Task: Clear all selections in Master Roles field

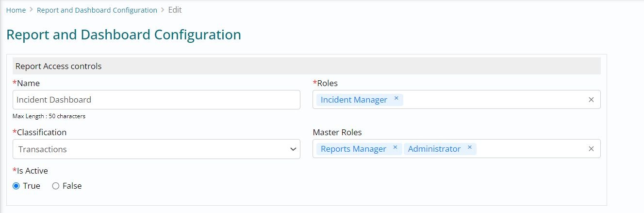Action: coord(591,149)
